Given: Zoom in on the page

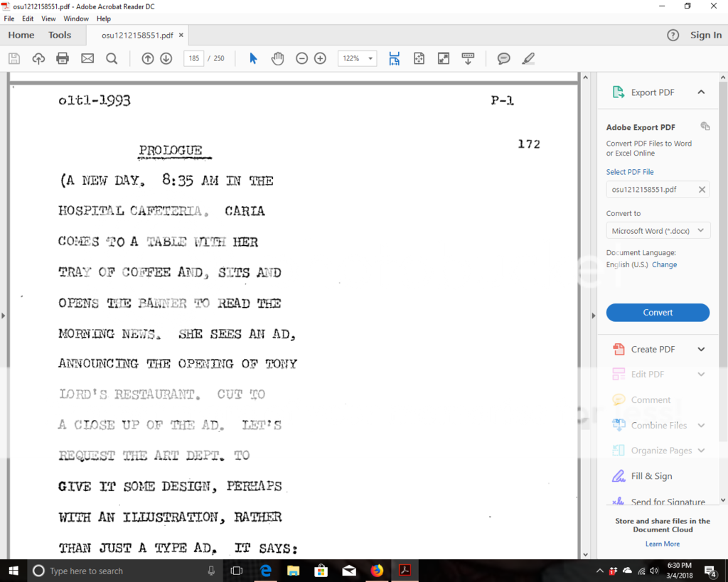Looking at the screenshot, I should tap(320, 58).
